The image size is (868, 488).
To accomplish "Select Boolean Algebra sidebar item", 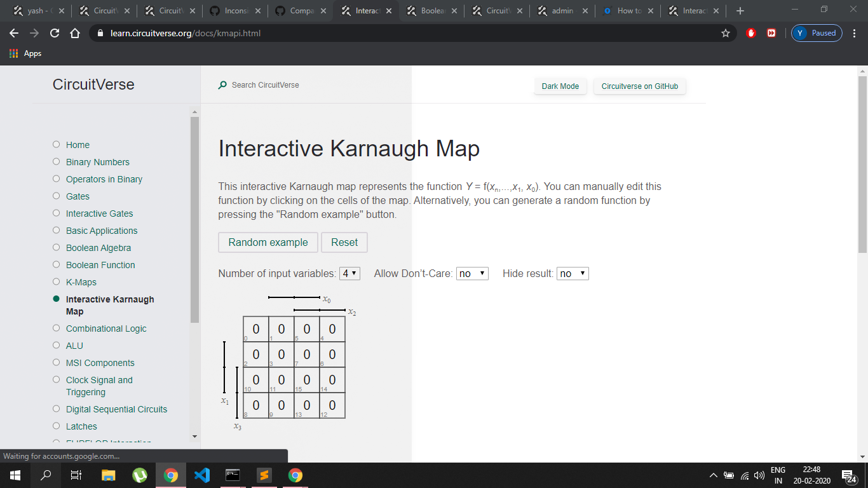I will tap(98, 248).
